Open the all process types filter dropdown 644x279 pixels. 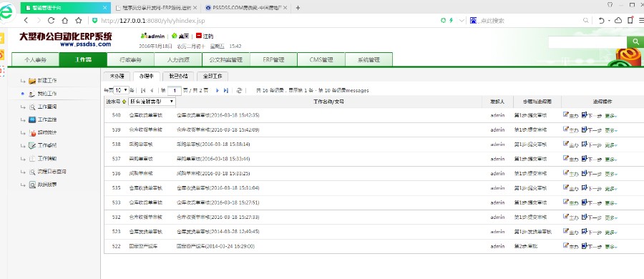click(x=152, y=102)
